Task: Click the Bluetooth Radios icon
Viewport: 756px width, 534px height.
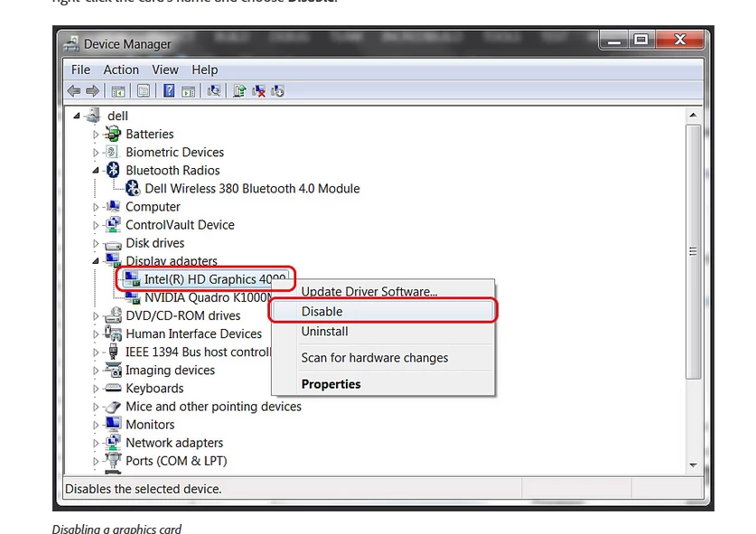Action: (x=113, y=170)
